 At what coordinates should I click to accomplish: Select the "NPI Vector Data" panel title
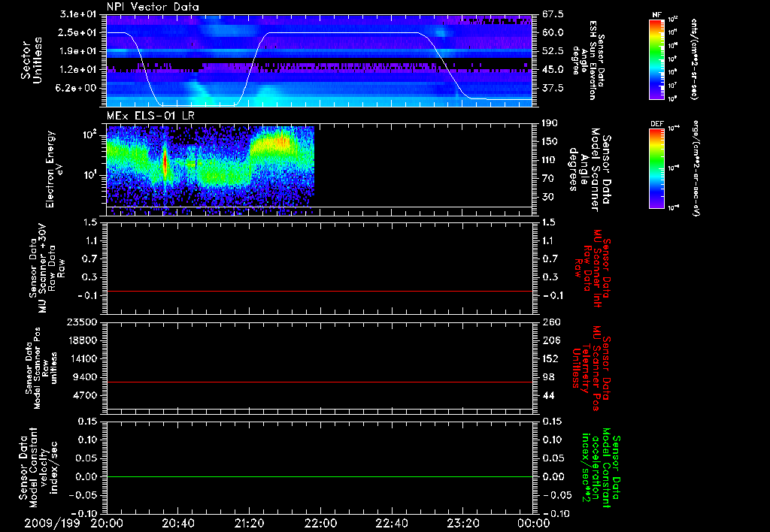click(x=153, y=7)
